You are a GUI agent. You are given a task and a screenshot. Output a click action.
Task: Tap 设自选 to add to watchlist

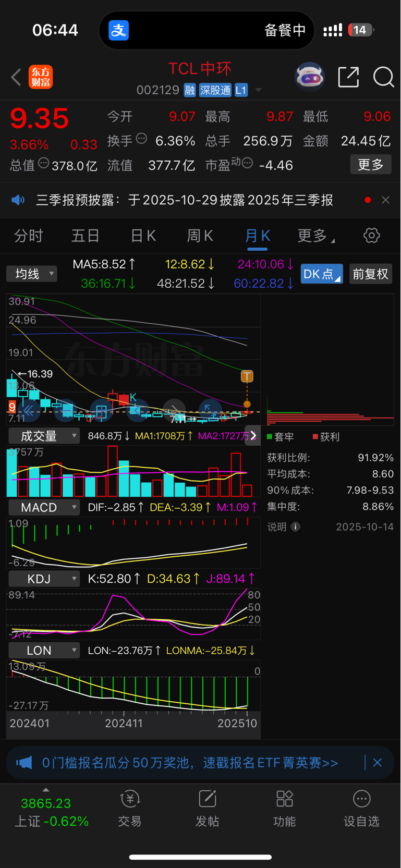(361, 809)
